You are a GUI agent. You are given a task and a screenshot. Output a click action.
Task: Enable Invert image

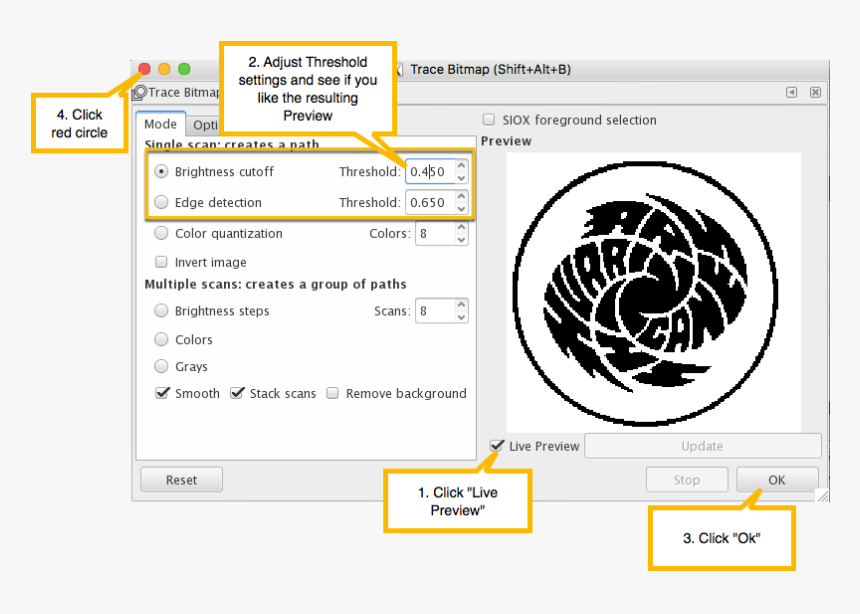[161, 262]
